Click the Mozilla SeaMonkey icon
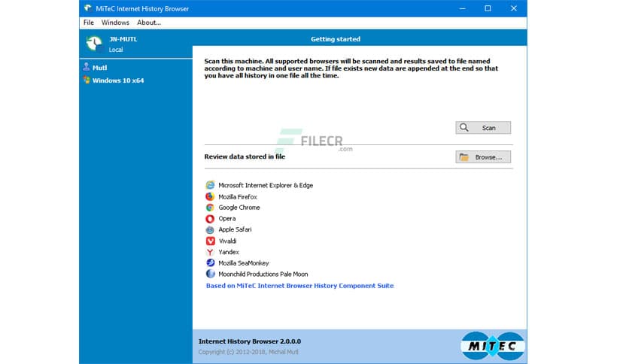The image size is (629, 364). [210, 262]
